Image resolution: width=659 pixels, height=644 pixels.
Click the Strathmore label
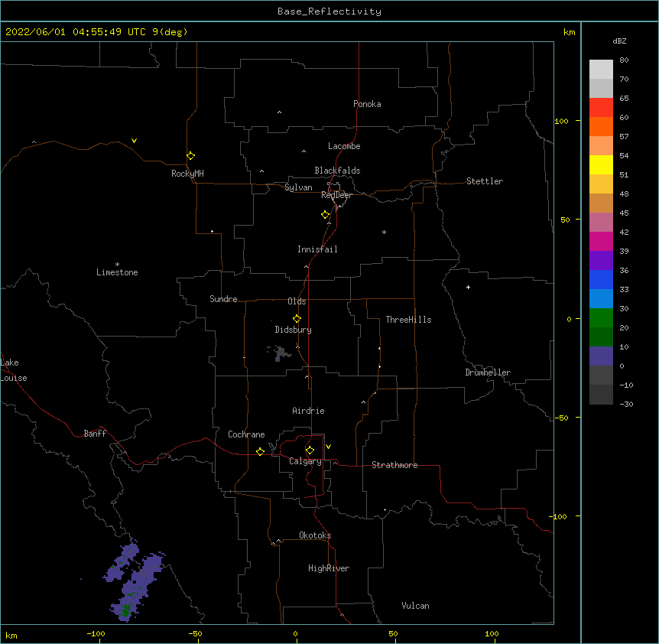[x=394, y=465]
